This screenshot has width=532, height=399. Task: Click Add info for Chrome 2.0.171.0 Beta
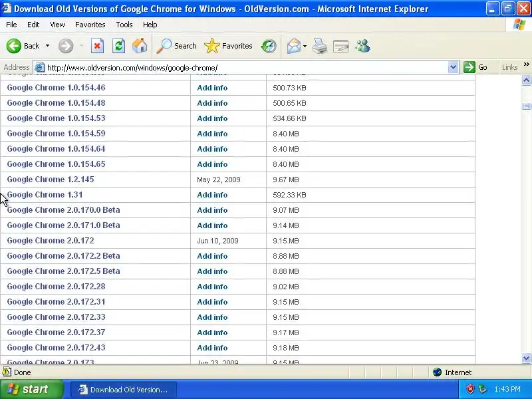pyautogui.click(x=212, y=225)
